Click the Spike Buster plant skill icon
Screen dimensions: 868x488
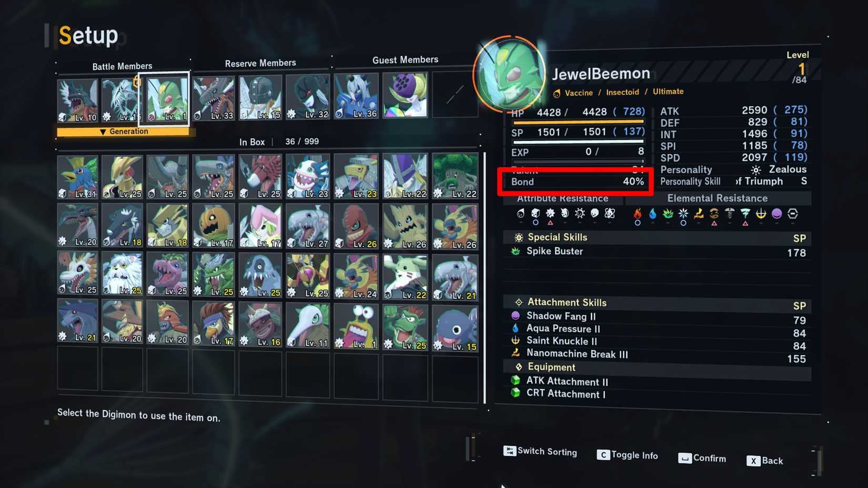pos(516,251)
